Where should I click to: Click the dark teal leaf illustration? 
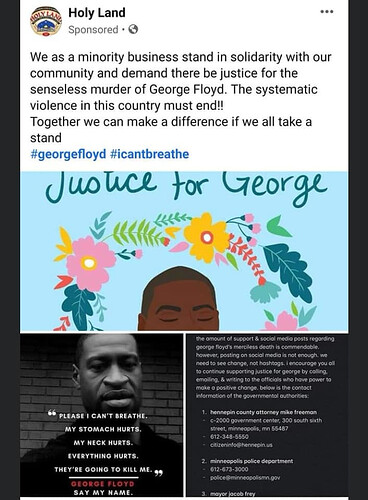[x=287, y=270]
